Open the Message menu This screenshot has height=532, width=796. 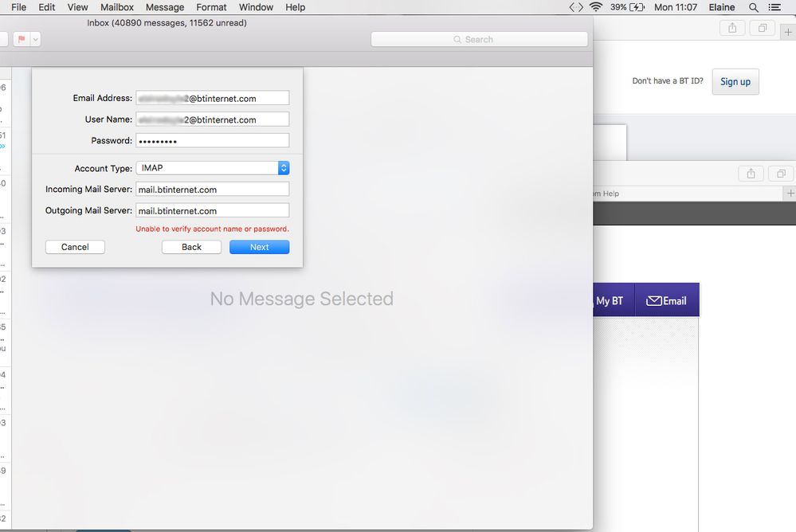pyautogui.click(x=165, y=7)
